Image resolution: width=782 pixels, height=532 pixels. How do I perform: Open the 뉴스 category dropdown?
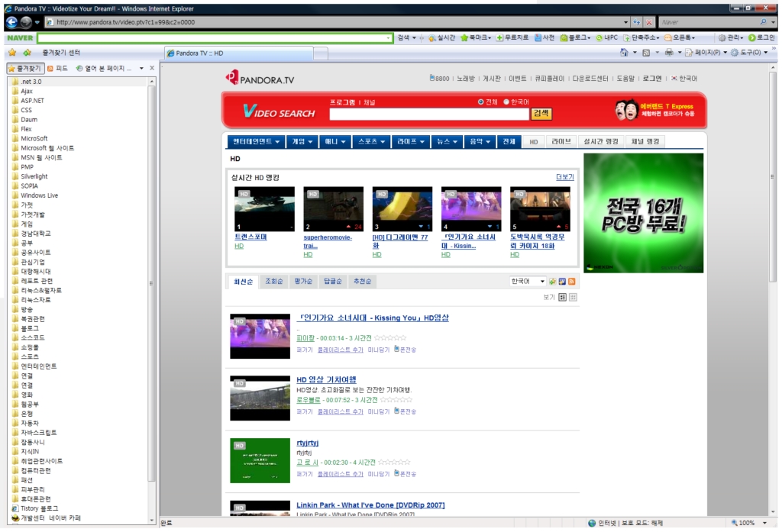click(447, 142)
